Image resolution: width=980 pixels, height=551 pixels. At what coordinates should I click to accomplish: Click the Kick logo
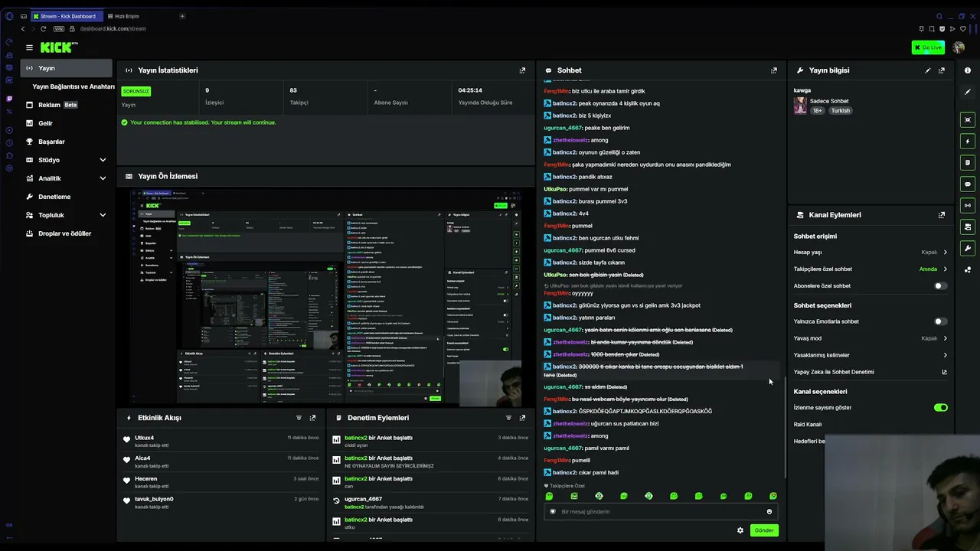coord(59,47)
